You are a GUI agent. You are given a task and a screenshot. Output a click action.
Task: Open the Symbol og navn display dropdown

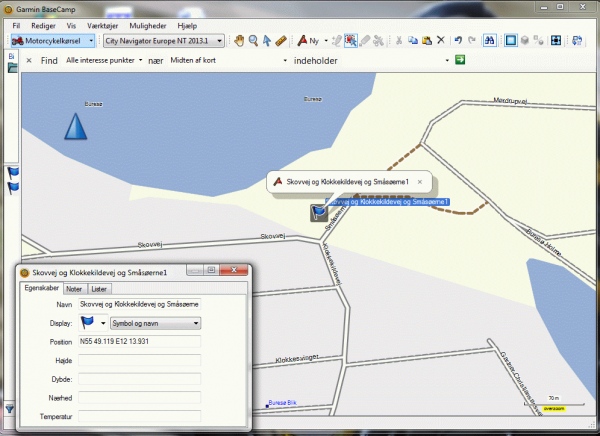click(x=155, y=323)
